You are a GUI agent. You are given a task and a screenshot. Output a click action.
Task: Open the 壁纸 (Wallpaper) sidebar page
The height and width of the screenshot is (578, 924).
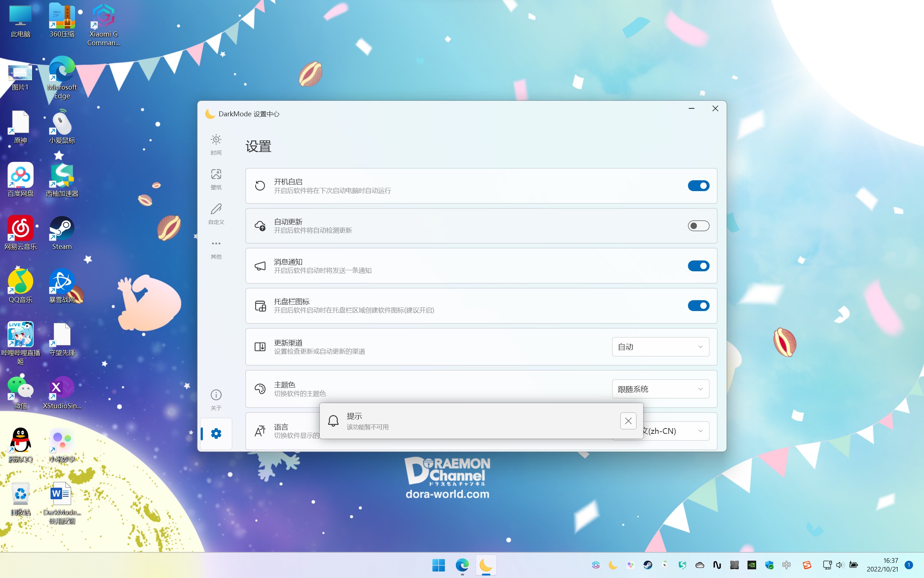216,179
